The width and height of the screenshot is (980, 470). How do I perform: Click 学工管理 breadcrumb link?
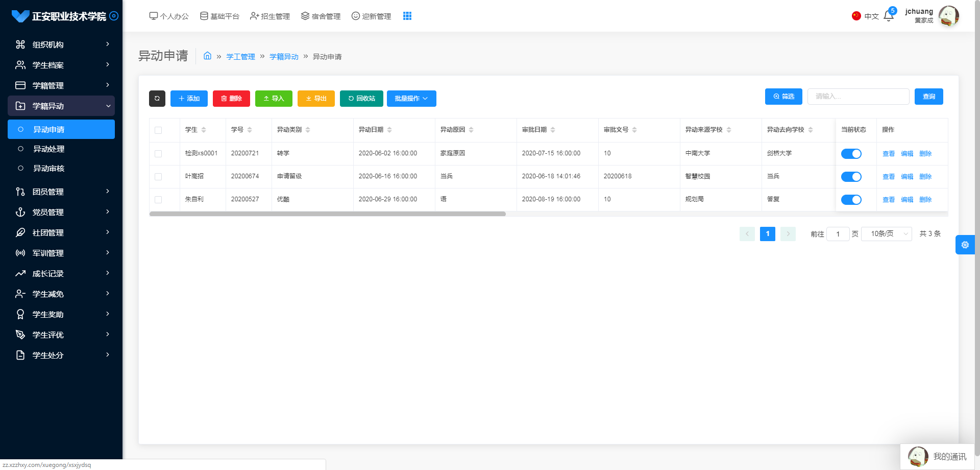pos(240,57)
